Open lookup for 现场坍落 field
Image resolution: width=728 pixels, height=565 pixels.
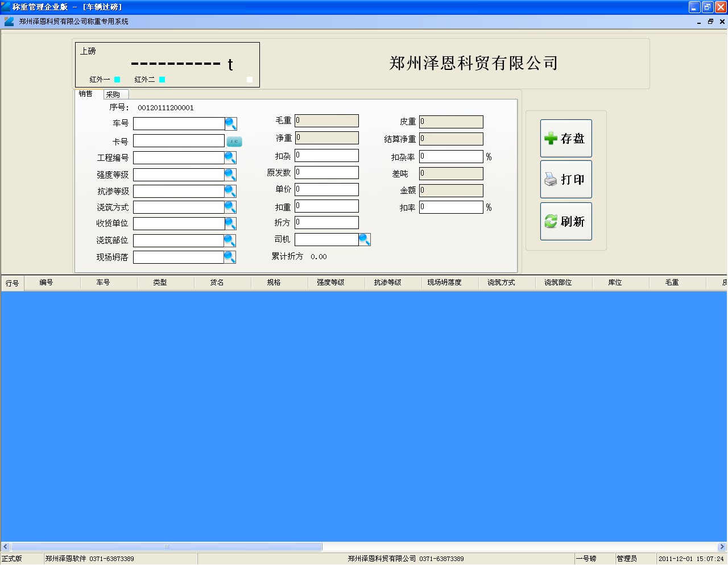[x=230, y=257]
